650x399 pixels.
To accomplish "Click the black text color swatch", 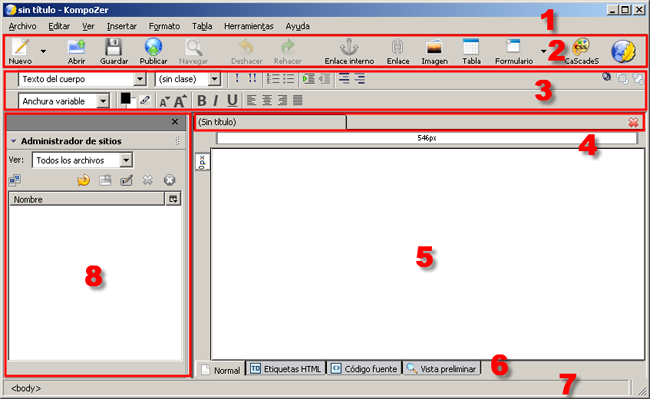I will [126, 99].
